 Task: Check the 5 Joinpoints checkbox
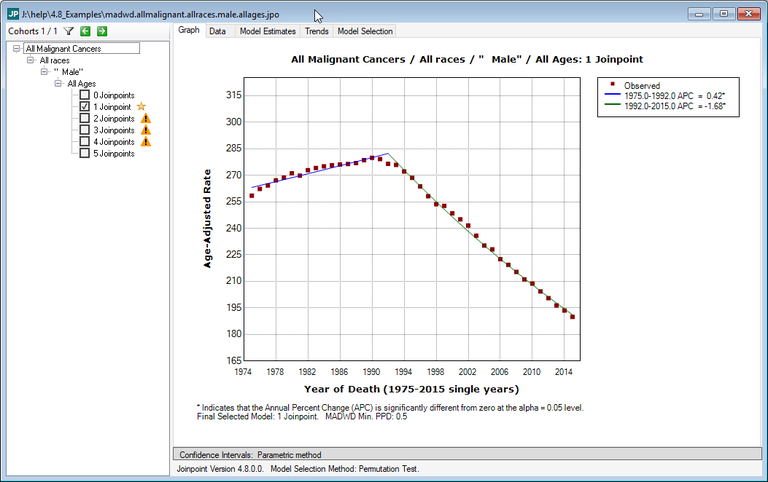click(85, 154)
